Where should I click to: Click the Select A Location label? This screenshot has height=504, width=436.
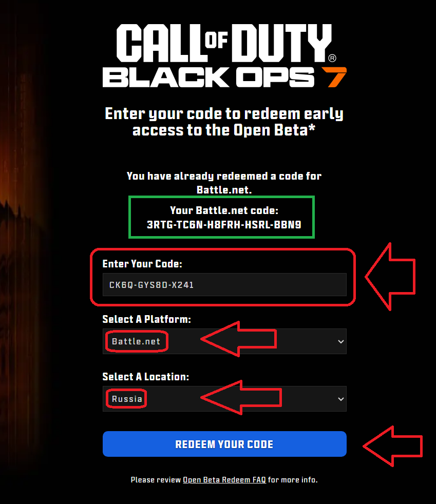(x=146, y=377)
